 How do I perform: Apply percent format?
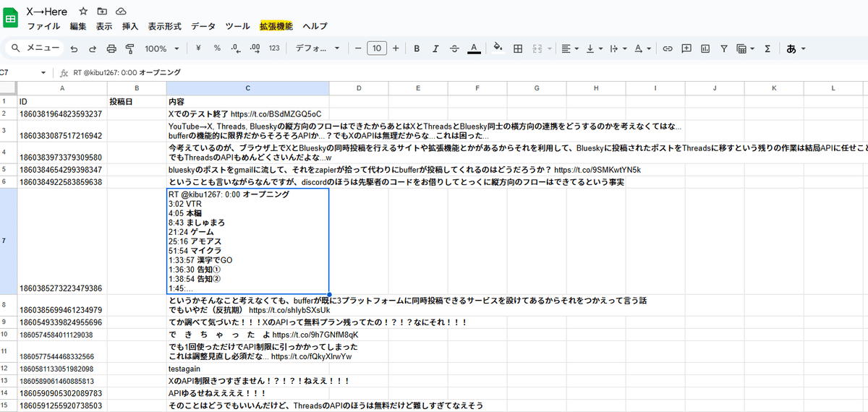click(x=217, y=48)
